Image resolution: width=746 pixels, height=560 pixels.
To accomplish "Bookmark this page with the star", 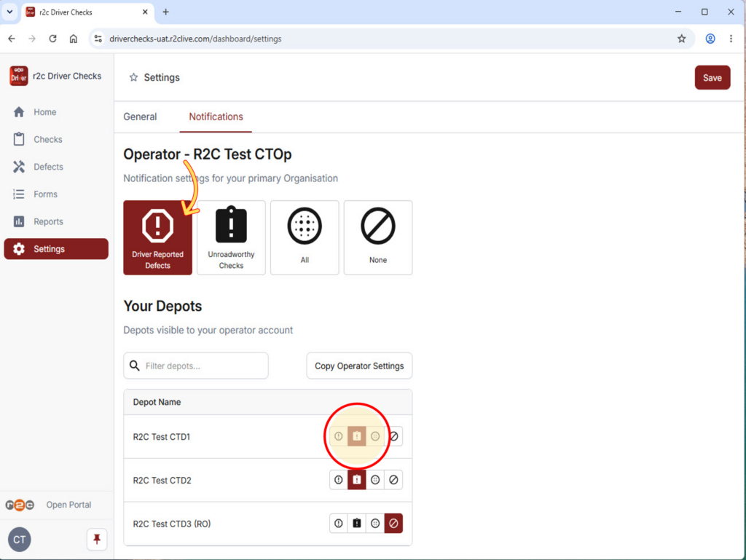I will pos(682,39).
